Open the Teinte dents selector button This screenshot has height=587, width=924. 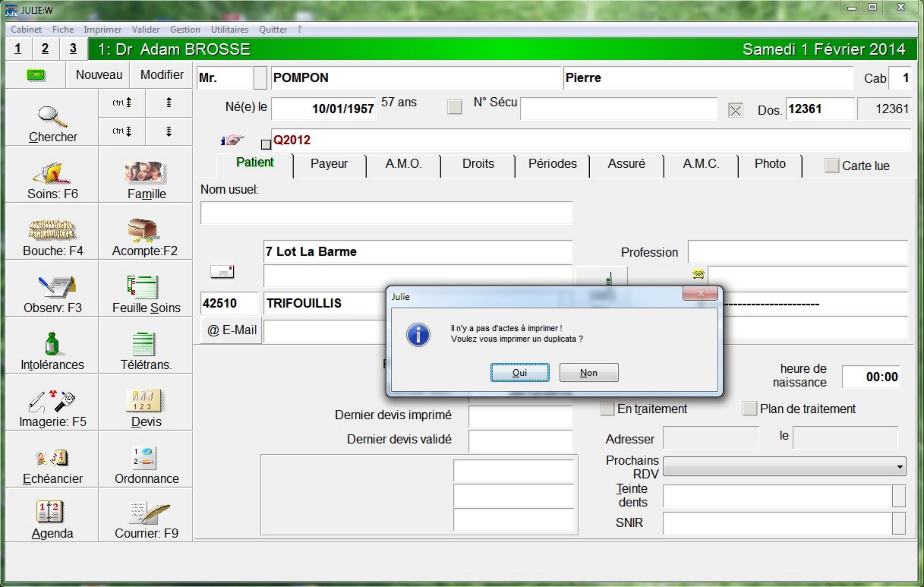[x=899, y=495]
